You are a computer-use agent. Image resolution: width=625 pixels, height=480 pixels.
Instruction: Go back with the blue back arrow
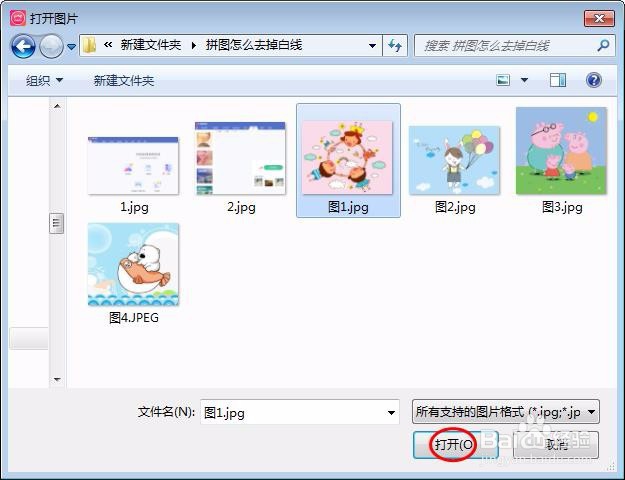pyautogui.click(x=23, y=46)
